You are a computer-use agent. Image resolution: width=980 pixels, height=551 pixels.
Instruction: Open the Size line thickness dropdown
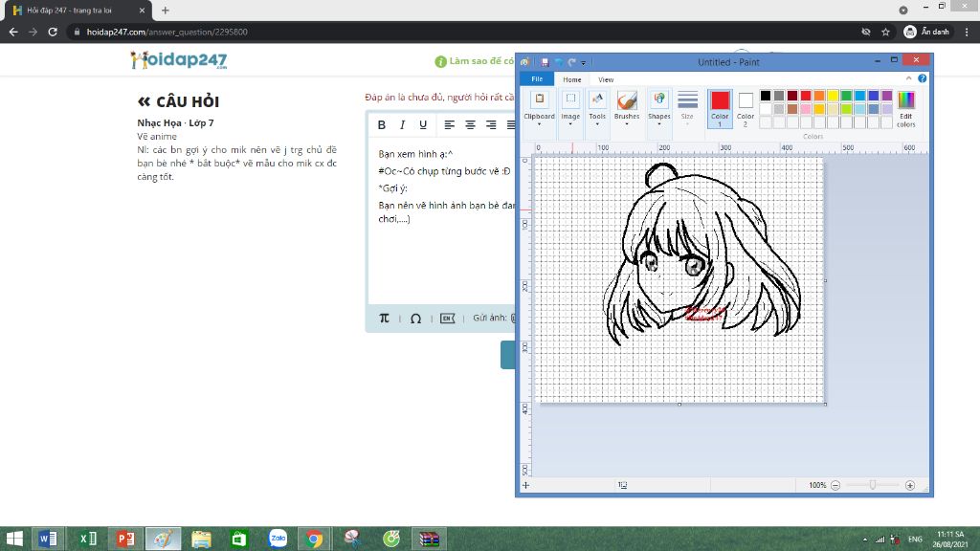coord(687,109)
